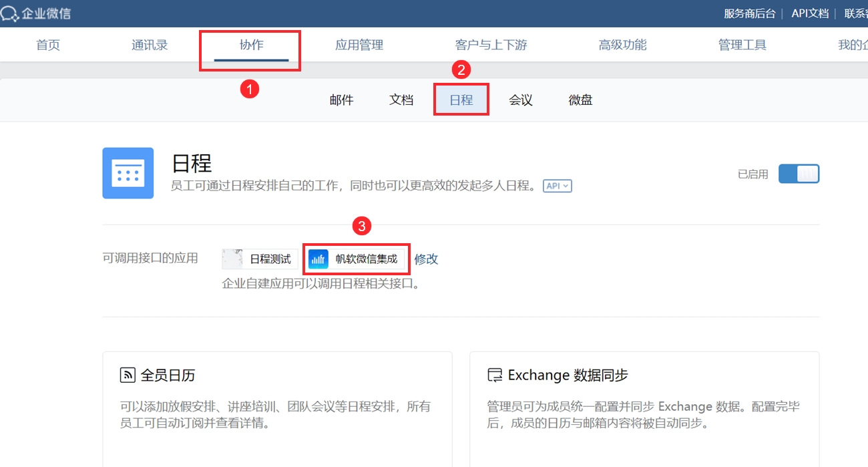The height and width of the screenshot is (467, 868).
Task: Select the 微盘 sub-tab
Action: [x=581, y=100]
